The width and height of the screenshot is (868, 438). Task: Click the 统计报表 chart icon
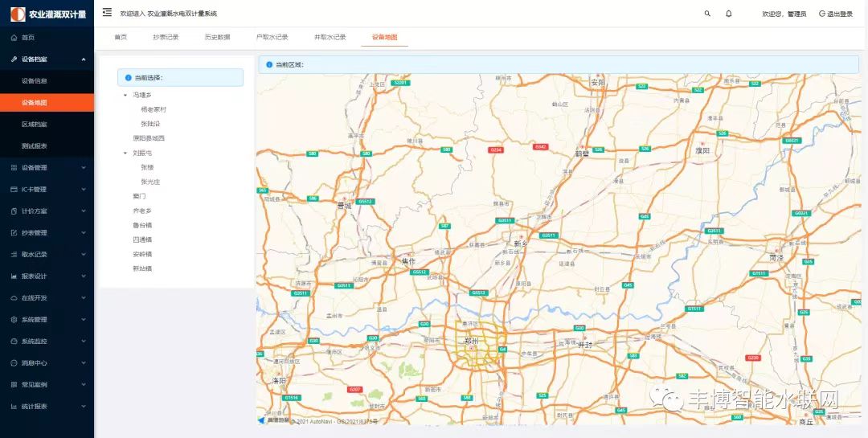[14, 407]
